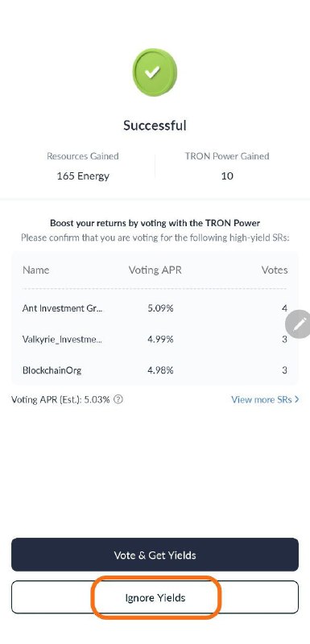Tap the Voting APR (Est.): 5.03% text
310x644 pixels.
(60, 399)
